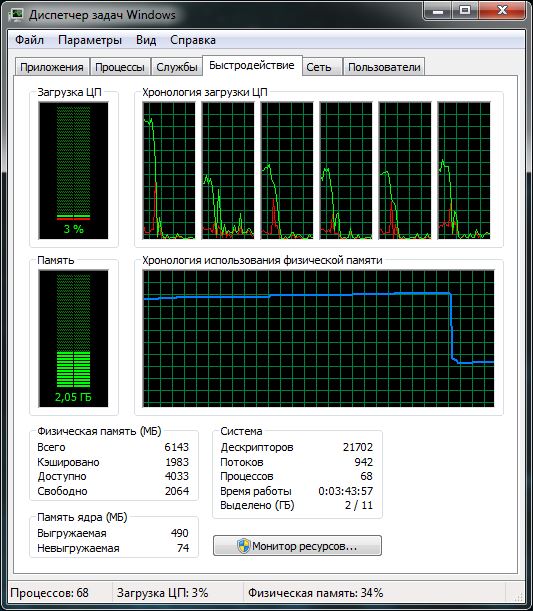The image size is (533, 611).
Task: Click the Task Manager title bar icon
Action: pos(16,14)
